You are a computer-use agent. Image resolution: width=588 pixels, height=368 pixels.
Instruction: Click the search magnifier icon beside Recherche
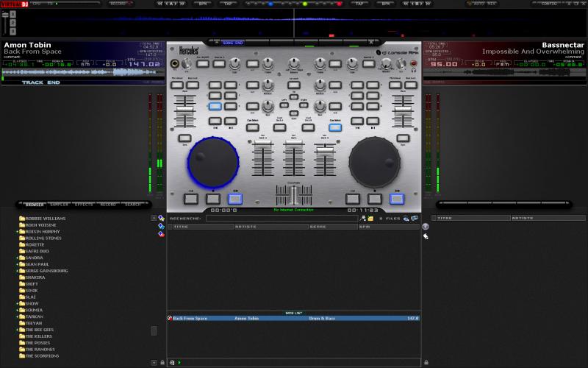(x=362, y=219)
